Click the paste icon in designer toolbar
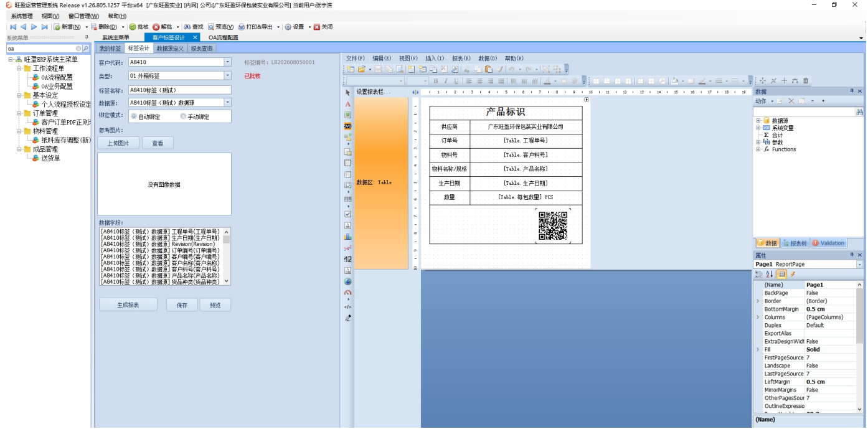Screen dimensions: 868x429 click(489, 69)
